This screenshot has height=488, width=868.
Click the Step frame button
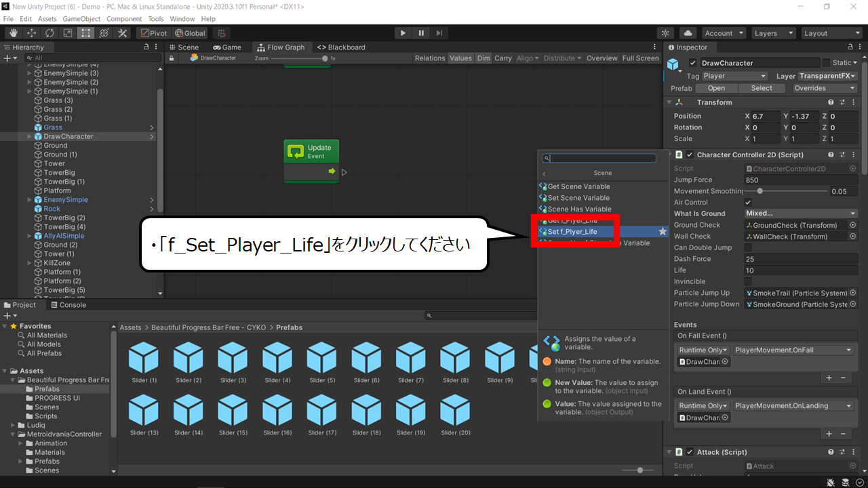(439, 33)
